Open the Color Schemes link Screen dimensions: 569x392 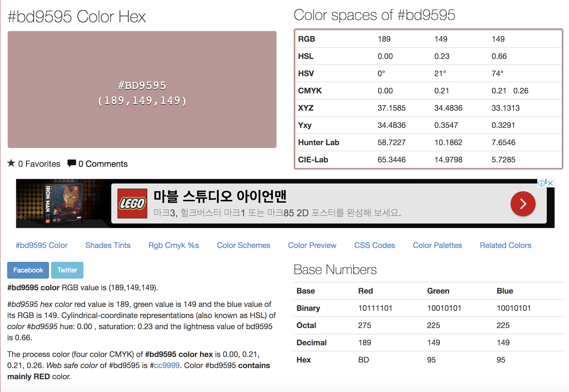[x=243, y=245]
